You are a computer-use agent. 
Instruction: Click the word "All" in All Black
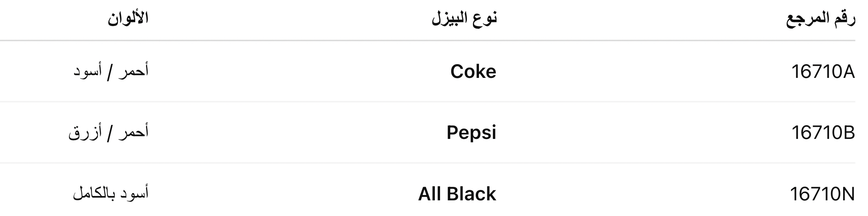point(430,194)
